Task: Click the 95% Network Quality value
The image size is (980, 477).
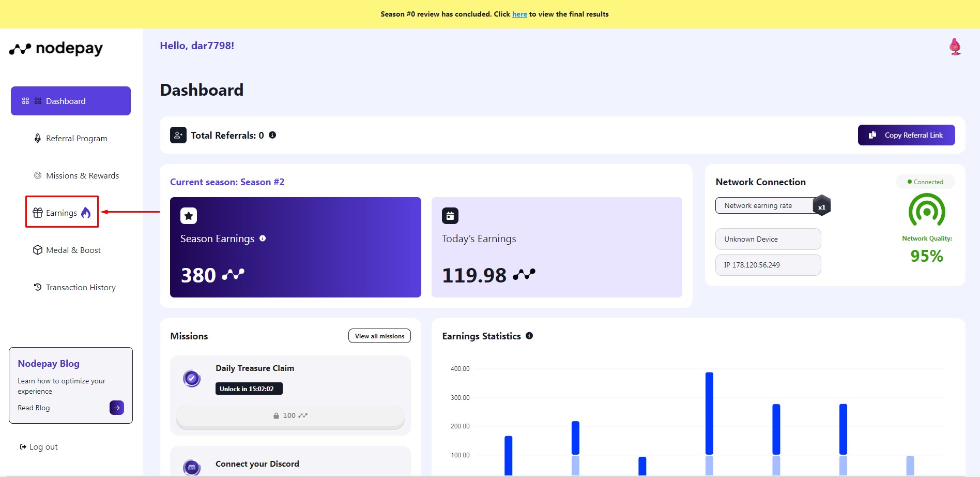Action: pyautogui.click(x=927, y=256)
